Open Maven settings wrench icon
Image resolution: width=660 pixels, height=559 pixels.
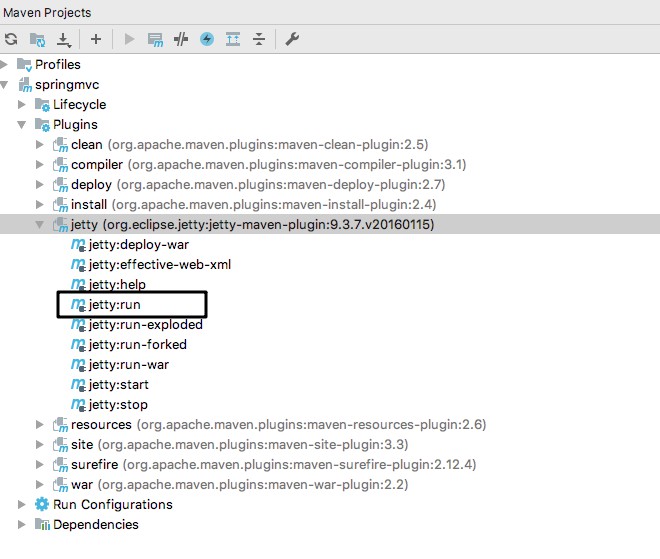click(292, 39)
